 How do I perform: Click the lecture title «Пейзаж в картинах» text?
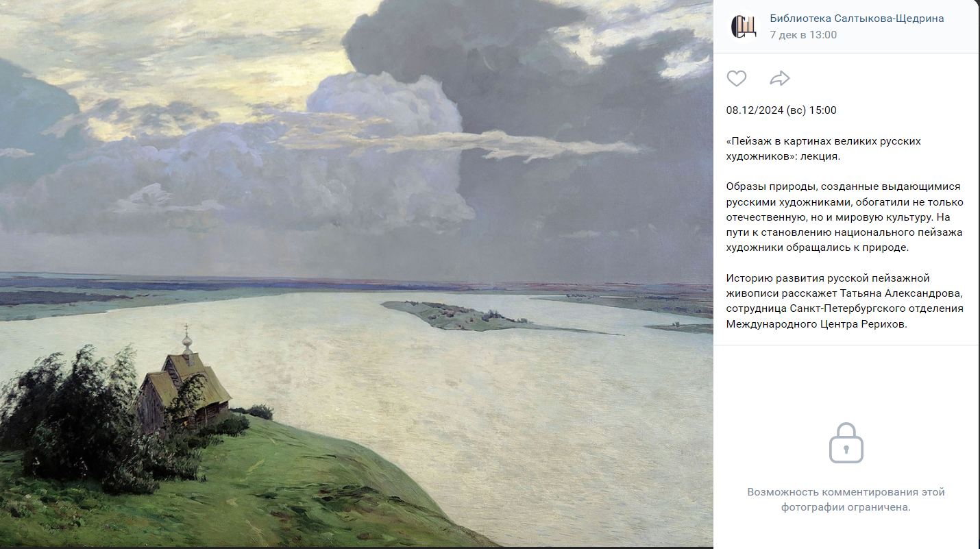824,149
